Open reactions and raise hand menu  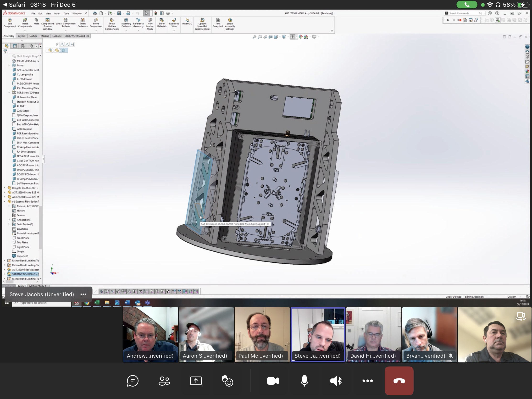227,381
